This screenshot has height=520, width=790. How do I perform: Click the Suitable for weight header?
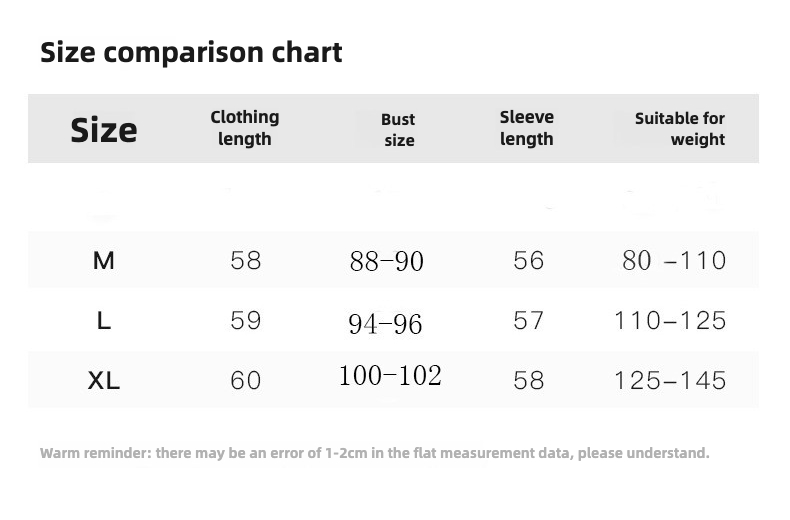coord(680,129)
